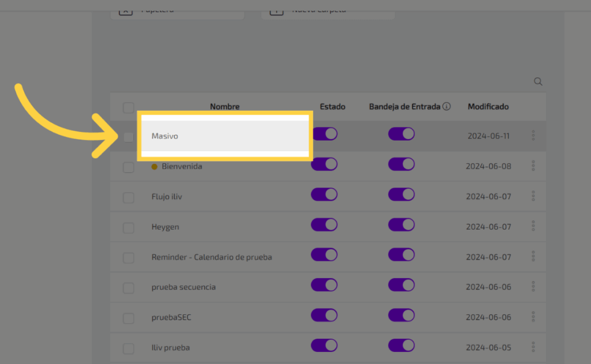The width and height of the screenshot is (591, 364).
Task: Open the three-dot menu for Masivo row
Action: click(533, 136)
